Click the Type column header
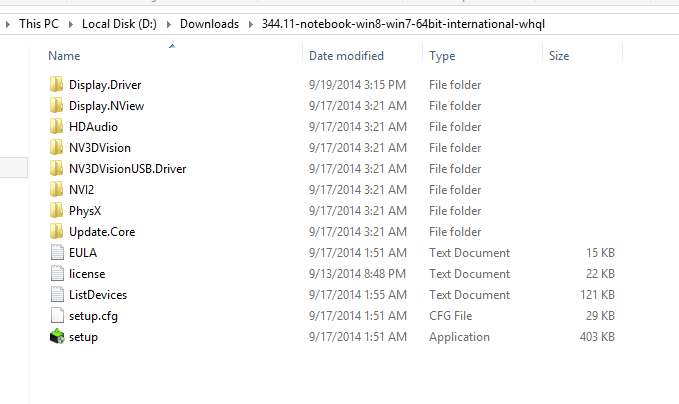The height and width of the screenshot is (404, 679). (x=442, y=56)
